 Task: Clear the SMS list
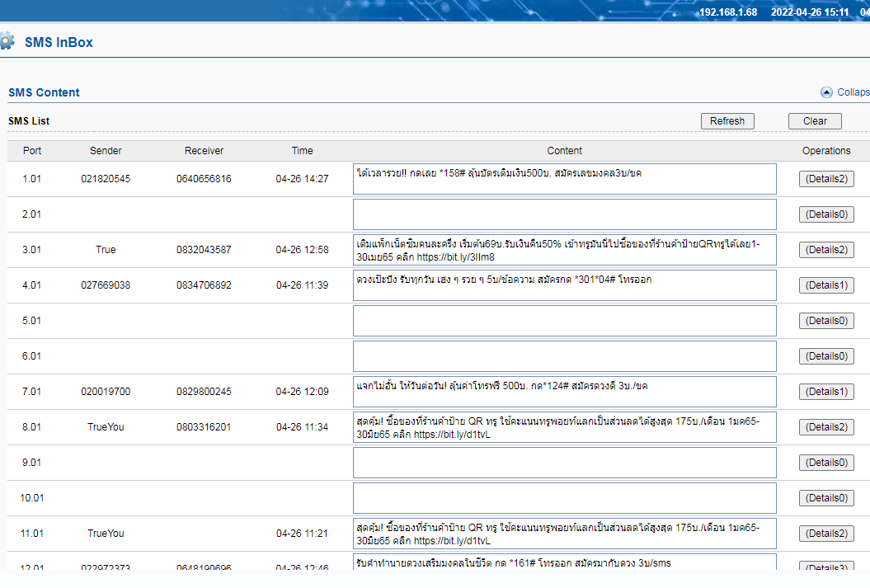[814, 121]
